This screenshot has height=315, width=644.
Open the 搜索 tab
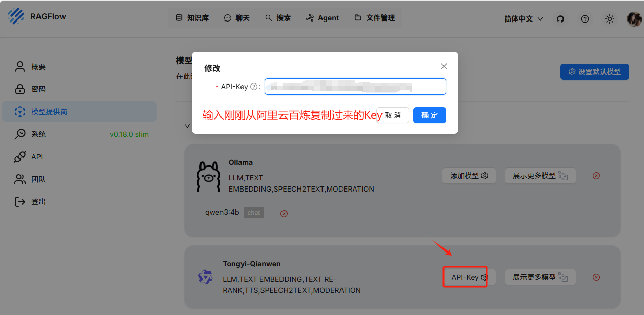click(x=278, y=18)
